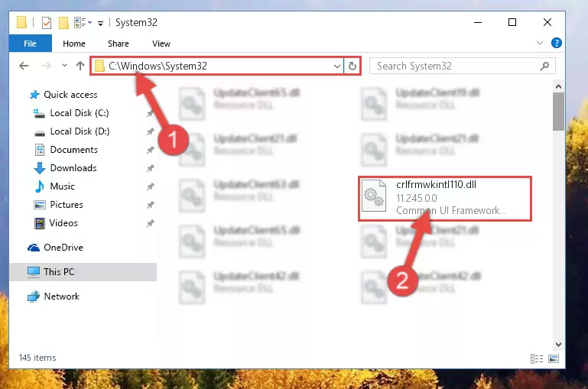Open Help with the question mark icon
This screenshot has width=588, height=389.
click(x=557, y=43)
